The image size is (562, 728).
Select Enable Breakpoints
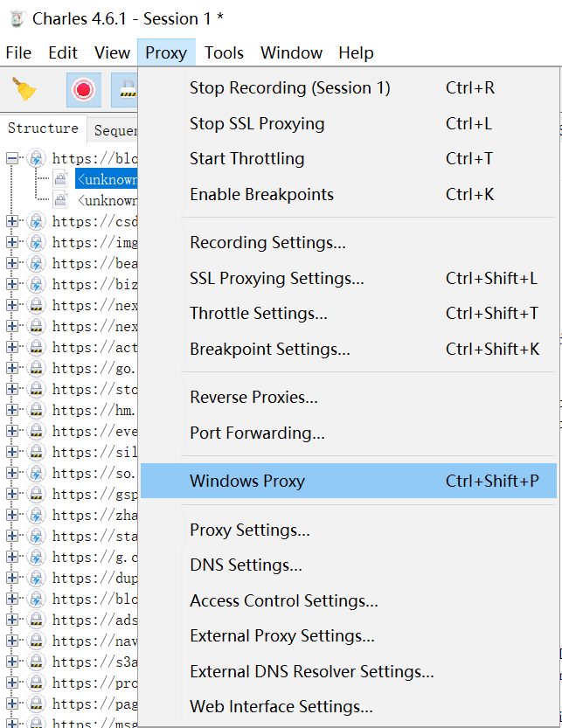pyautogui.click(x=349, y=194)
